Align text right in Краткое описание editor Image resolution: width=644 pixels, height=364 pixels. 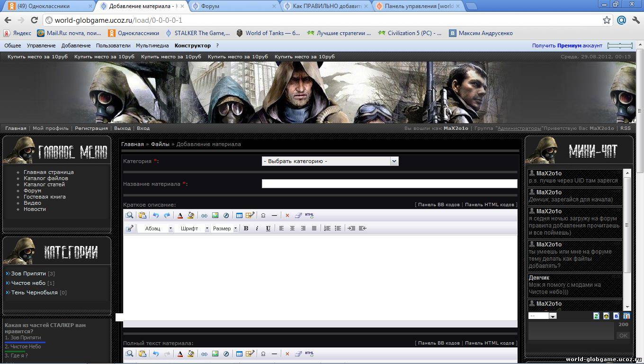click(x=303, y=228)
